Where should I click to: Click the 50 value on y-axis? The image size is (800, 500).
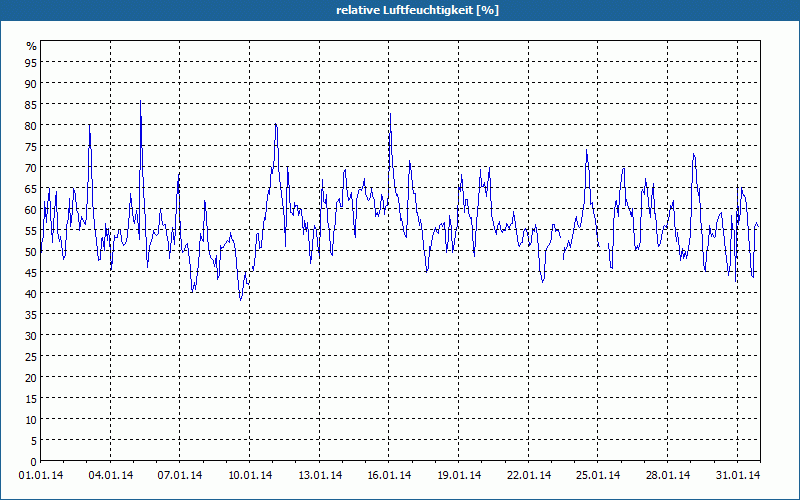coord(31,252)
